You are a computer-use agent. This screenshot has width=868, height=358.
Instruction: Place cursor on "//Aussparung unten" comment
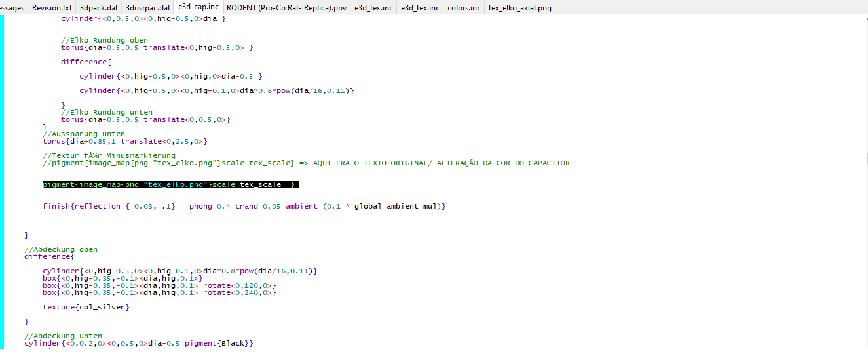coord(84,134)
